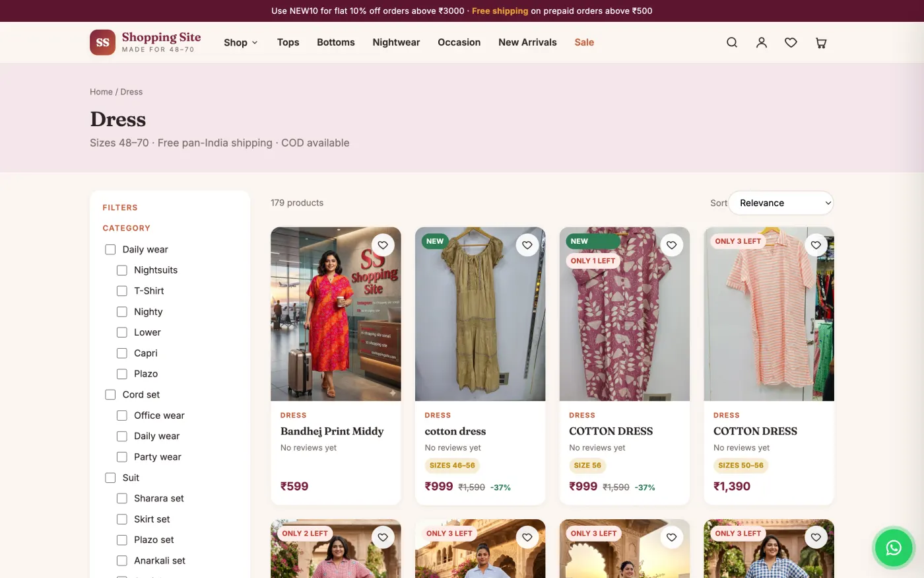Open the Sort Relevance dropdown
924x578 pixels.
click(781, 203)
